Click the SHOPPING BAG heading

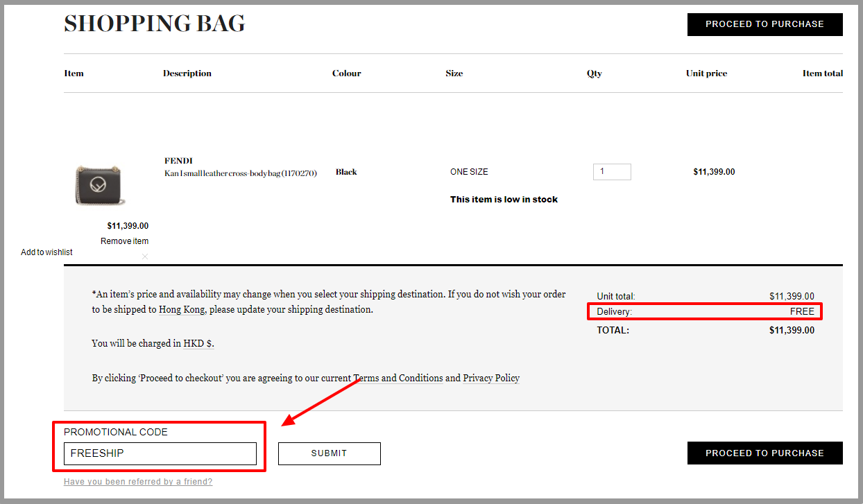[x=155, y=24]
